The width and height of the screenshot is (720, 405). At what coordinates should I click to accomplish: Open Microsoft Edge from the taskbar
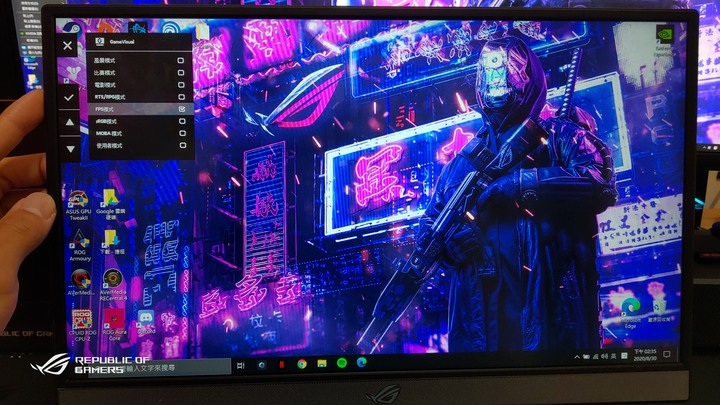coord(362,363)
